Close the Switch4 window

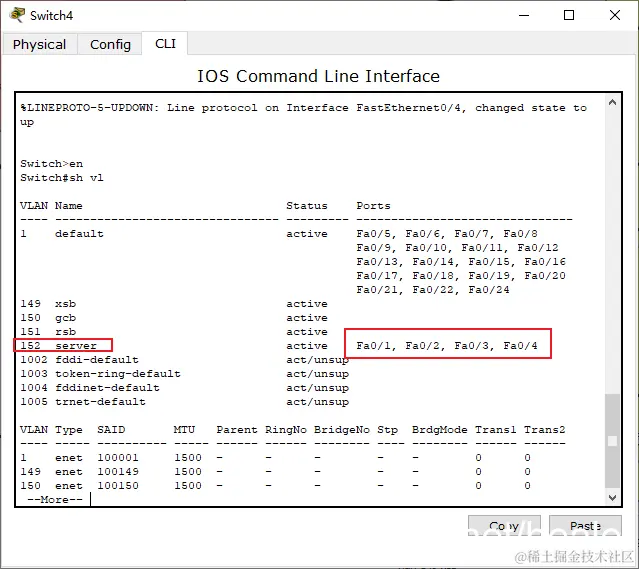[615, 15]
